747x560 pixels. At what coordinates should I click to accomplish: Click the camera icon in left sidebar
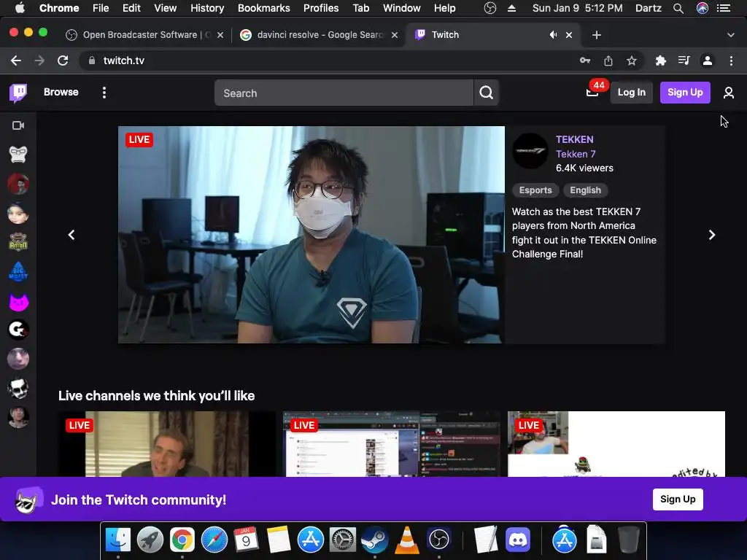[x=18, y=125]
